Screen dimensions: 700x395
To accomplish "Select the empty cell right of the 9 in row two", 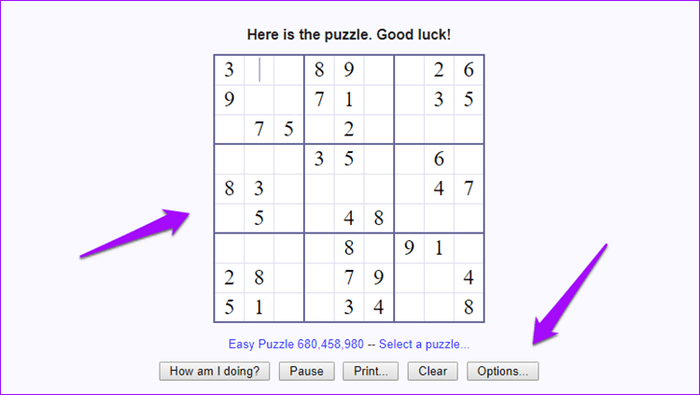I will click(x=259, y=100).
